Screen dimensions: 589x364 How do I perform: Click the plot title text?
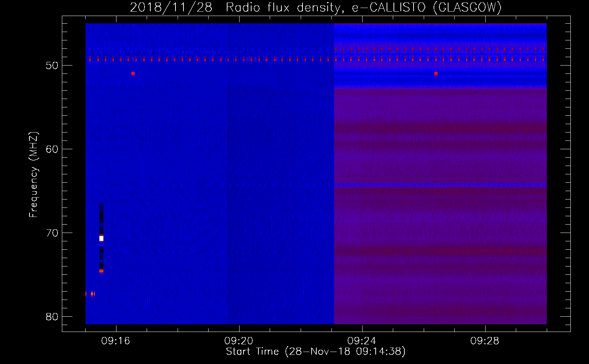(316, 8)
